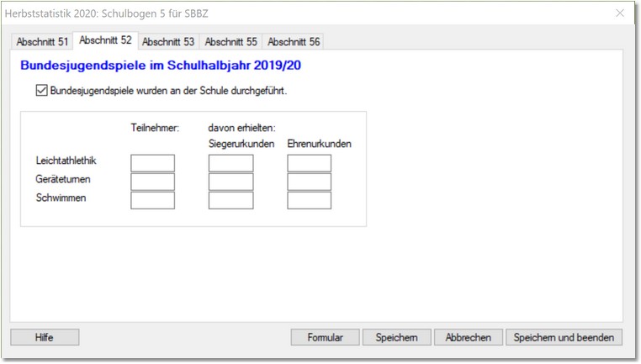Focus the Schwimmen Siegerurkunden field

[x=230, y=200]
